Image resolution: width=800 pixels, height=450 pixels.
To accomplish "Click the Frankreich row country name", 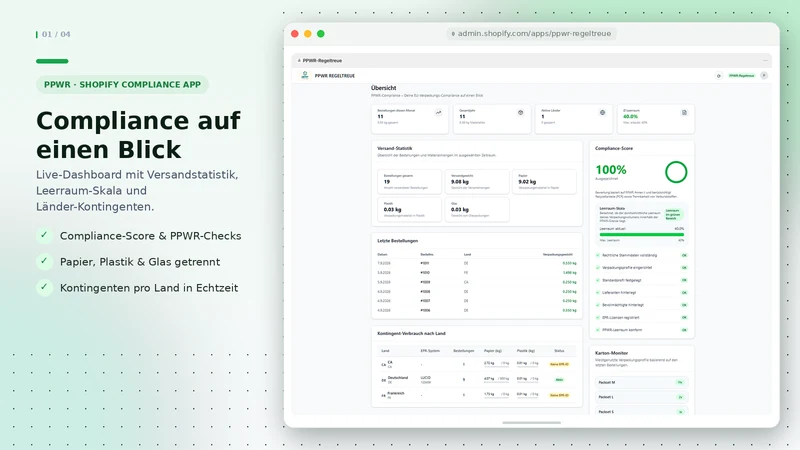I will pos(396,393).
